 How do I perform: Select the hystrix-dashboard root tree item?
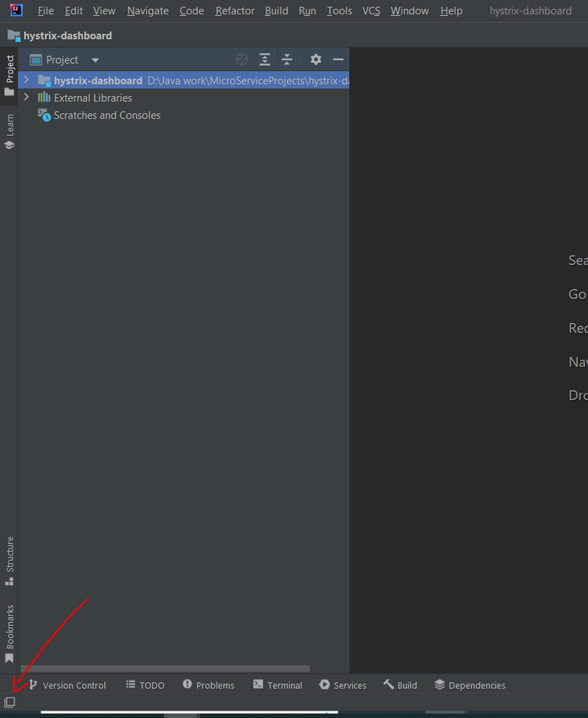(184, 81)
